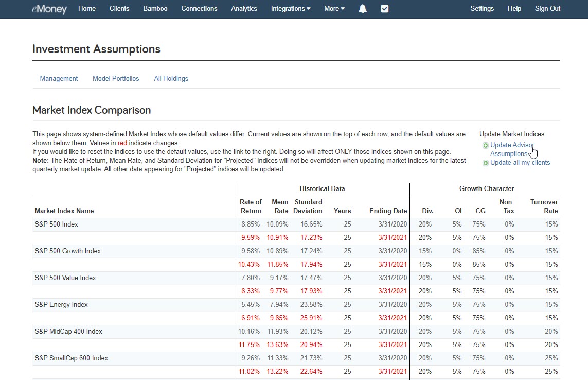Click the Historical Data group header
Viewport: 588px width, 380px height.
[x=322, y=189]
